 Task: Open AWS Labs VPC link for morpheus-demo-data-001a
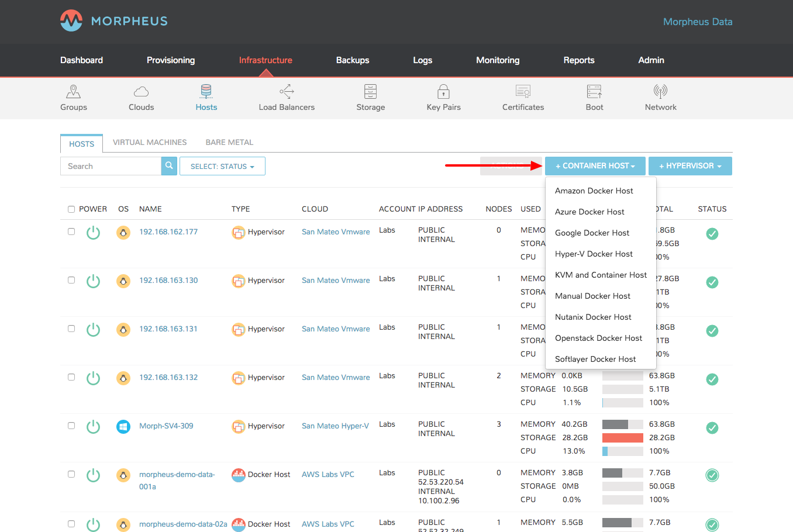[328, 474]
